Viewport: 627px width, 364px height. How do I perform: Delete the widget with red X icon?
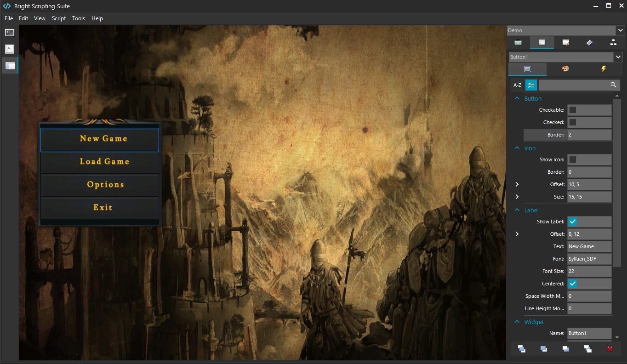(610, 349)
